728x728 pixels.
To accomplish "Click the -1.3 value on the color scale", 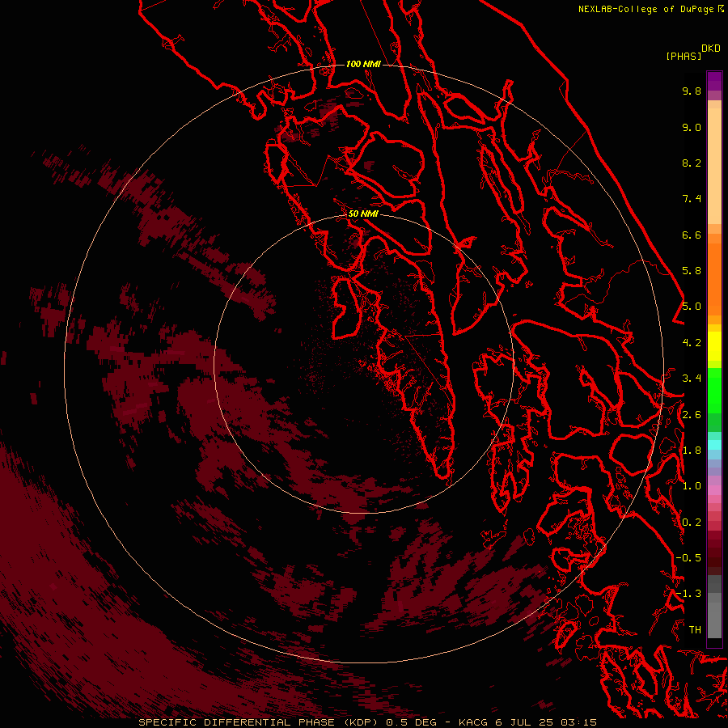I will [689, 594].
